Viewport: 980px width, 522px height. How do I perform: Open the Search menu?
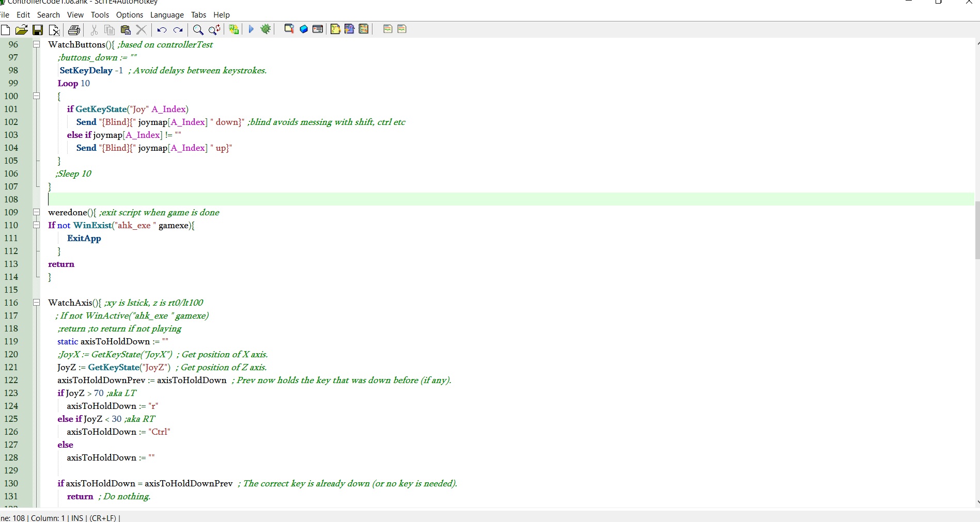tap(49, 15)
